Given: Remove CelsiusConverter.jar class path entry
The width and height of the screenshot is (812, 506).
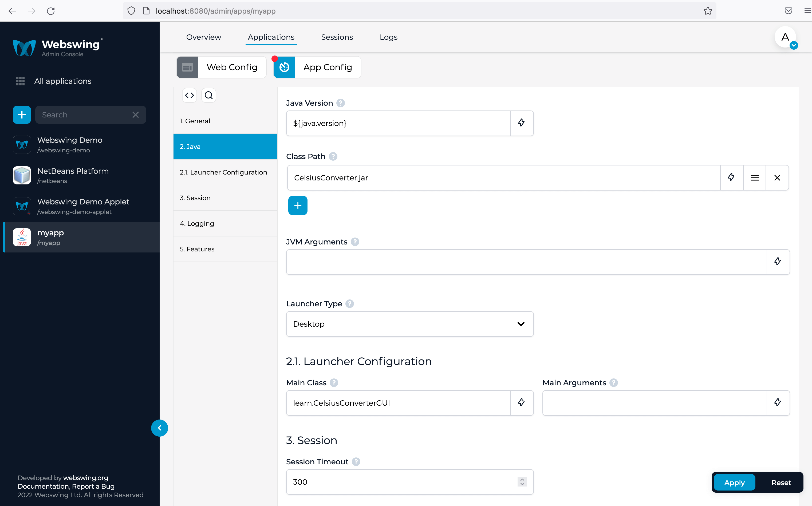Looking at the screenshot, I should (x=777, y=178).
